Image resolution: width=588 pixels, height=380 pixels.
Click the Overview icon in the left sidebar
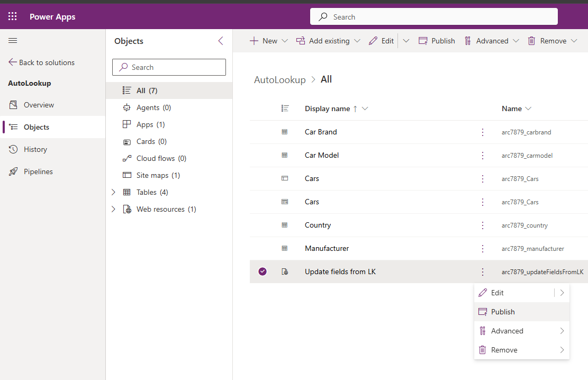click(x=14, y=105)
